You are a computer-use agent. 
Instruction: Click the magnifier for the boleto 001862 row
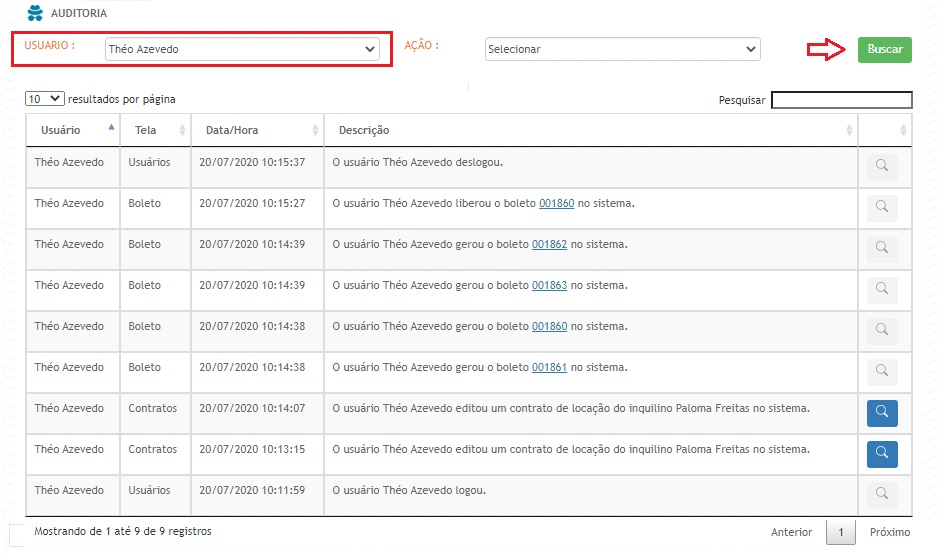(881, 249)
